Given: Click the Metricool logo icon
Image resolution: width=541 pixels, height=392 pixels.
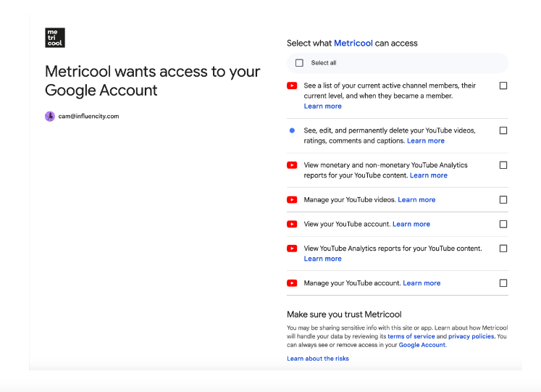Looking at the screenshot, I should [55, 38].
